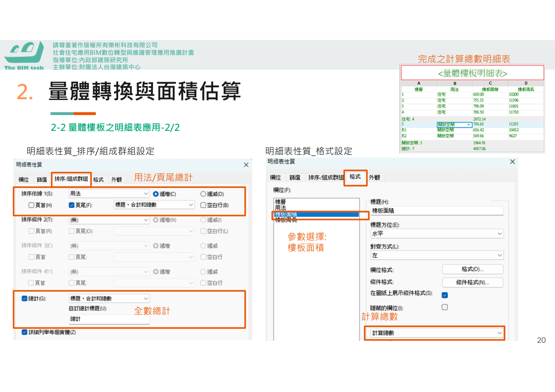
Task: Toggle 詳細列舉每個實體(Z) checkbox
Action: 25,332
